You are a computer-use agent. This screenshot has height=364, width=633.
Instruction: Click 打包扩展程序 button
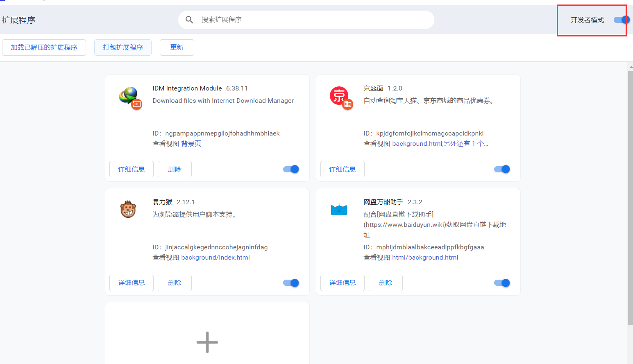pyautogui.click(x=123, y=47)
